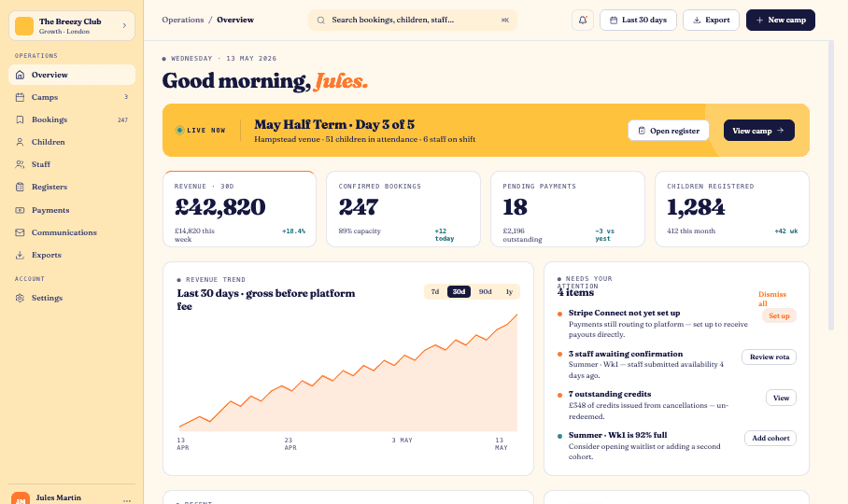The image size is (848, 504).
Task: Click the Registers clipboard icon
Action: tap(20, 187)
